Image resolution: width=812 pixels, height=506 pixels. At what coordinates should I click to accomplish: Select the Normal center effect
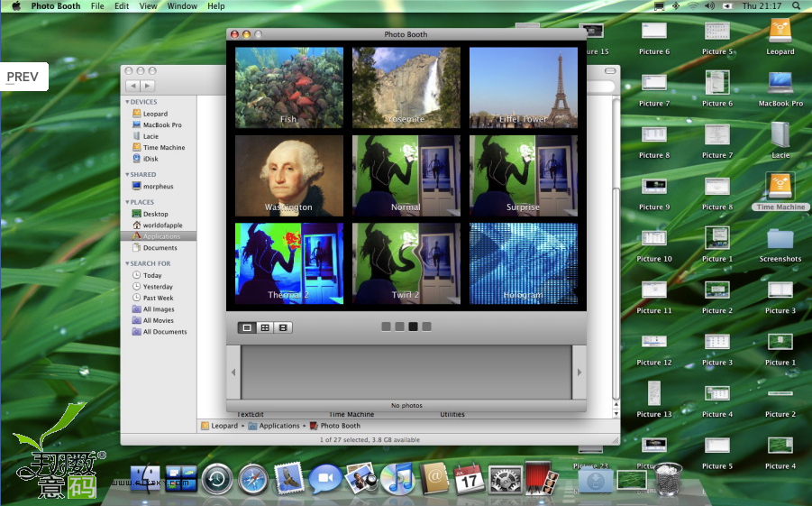406,176
